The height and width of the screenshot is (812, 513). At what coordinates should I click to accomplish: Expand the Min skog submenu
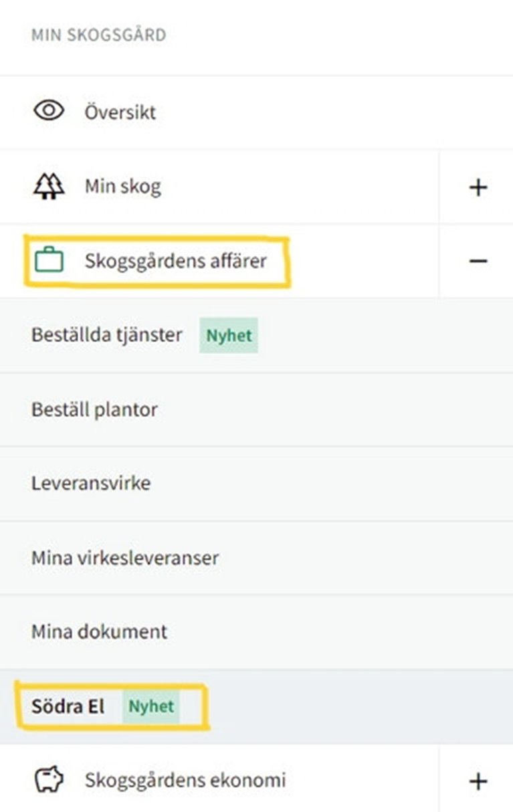pos(478,187)
